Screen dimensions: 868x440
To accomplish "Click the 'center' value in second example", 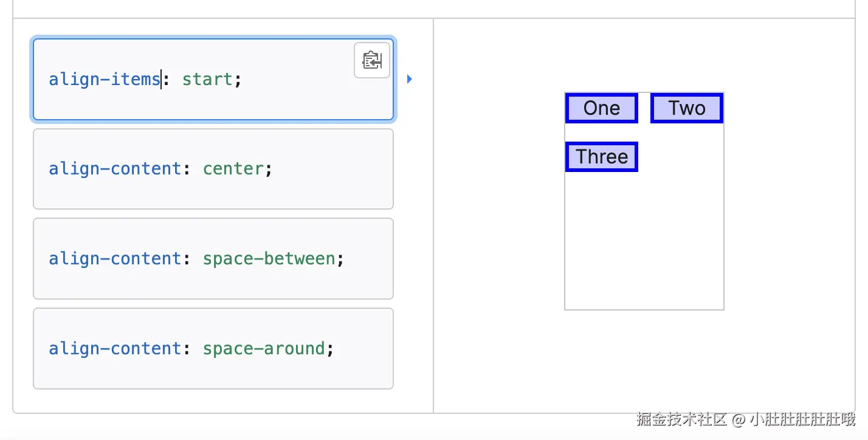I will pyautogui.click(x=233, y=169).
